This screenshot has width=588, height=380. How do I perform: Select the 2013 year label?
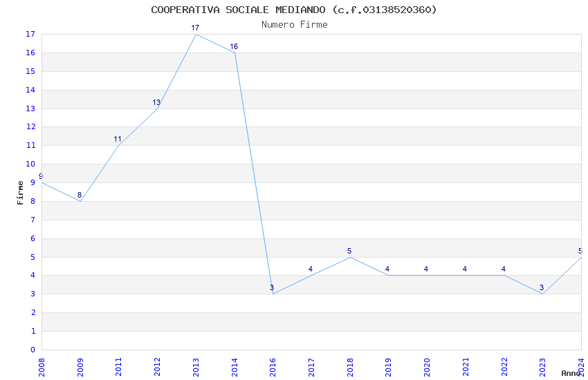196,368
